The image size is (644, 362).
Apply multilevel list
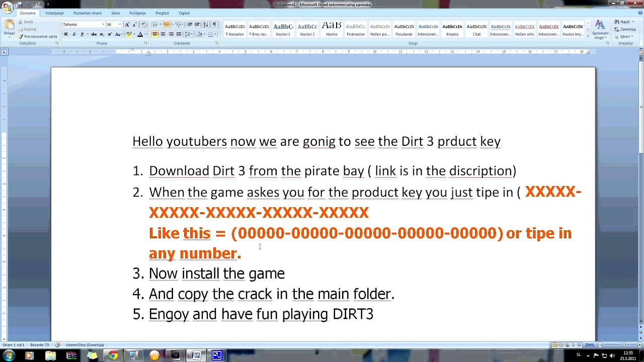coord(179,24)
